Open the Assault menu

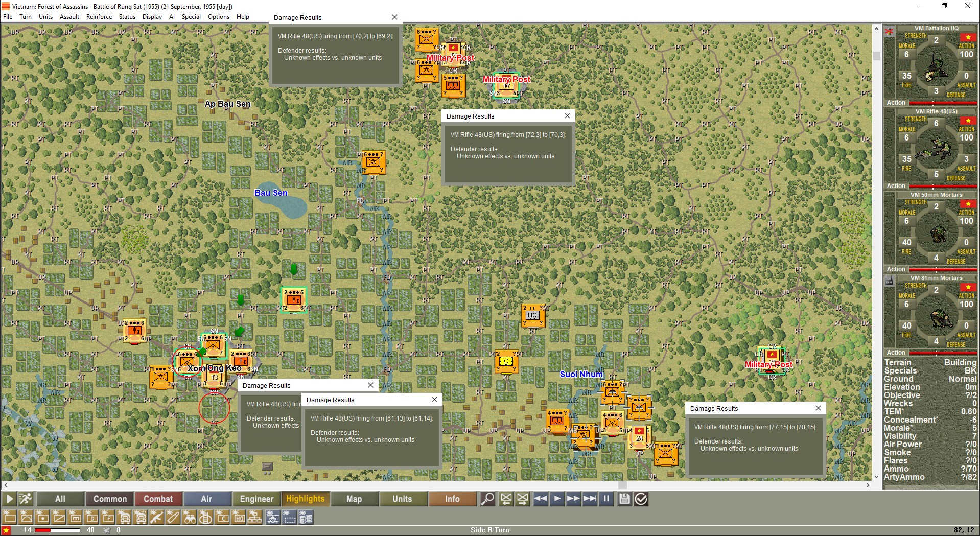coord(69,17)
